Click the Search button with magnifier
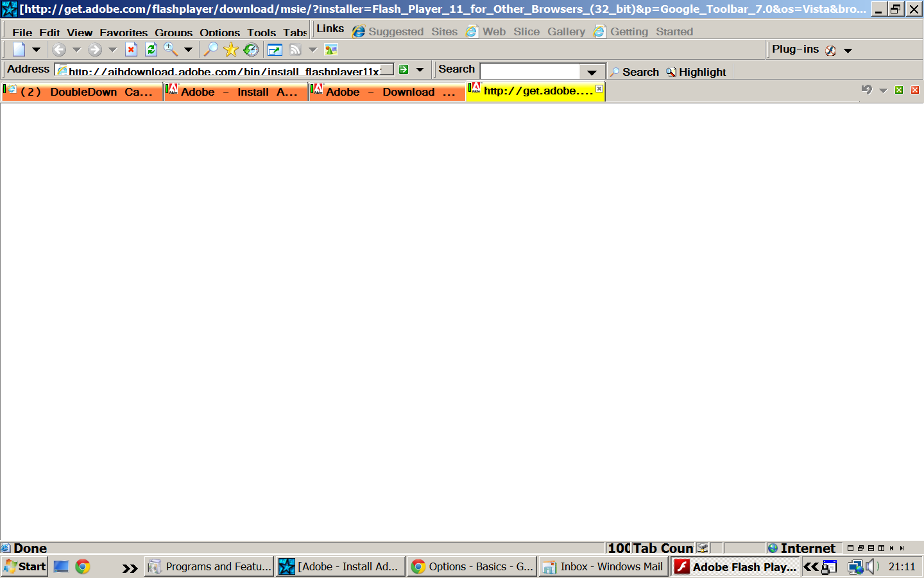Image resolution: width=924 pixels, height=578 pixels. point(635,72)
